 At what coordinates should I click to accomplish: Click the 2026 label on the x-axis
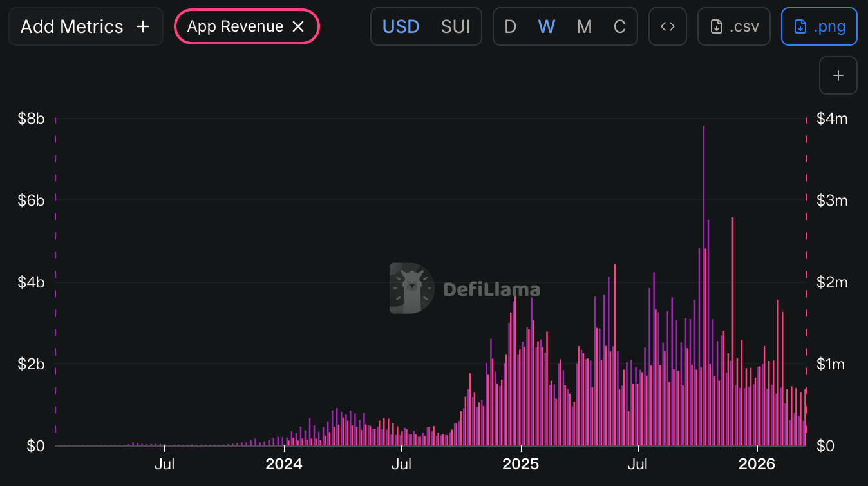757,464
